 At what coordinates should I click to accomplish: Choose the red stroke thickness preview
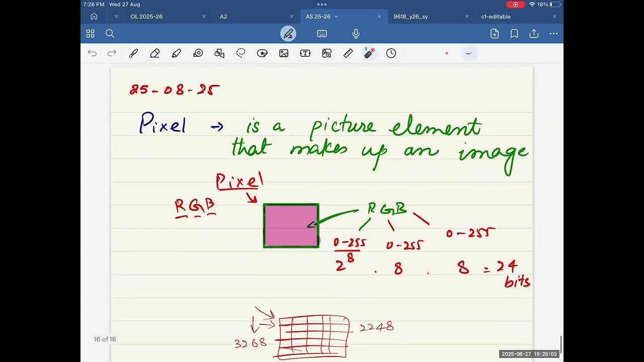(x=469, y=53)
